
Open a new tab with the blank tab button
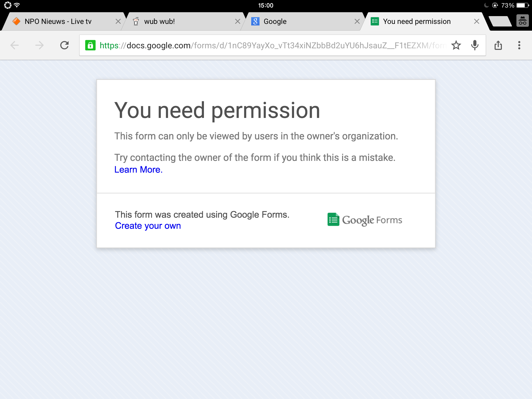(x=500, y=21)
